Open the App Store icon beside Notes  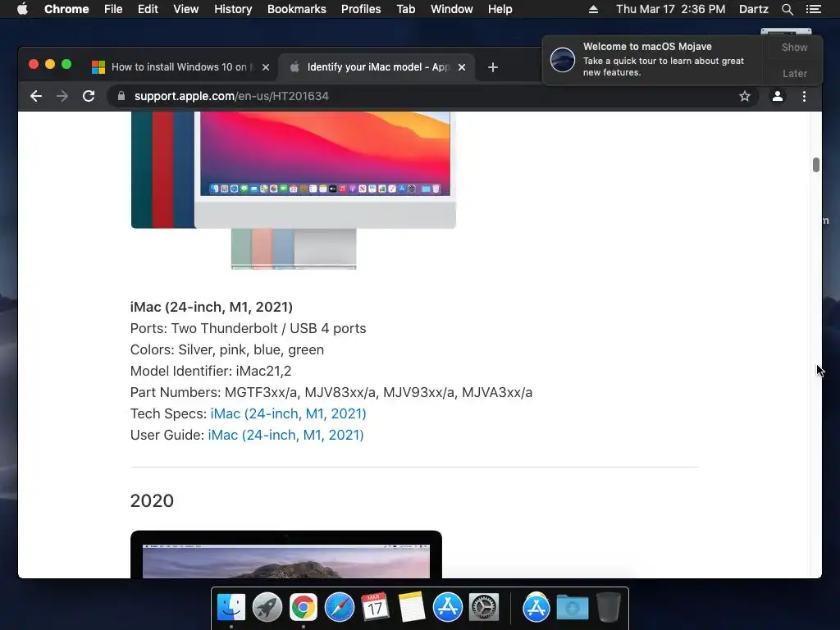coord(447,607)
